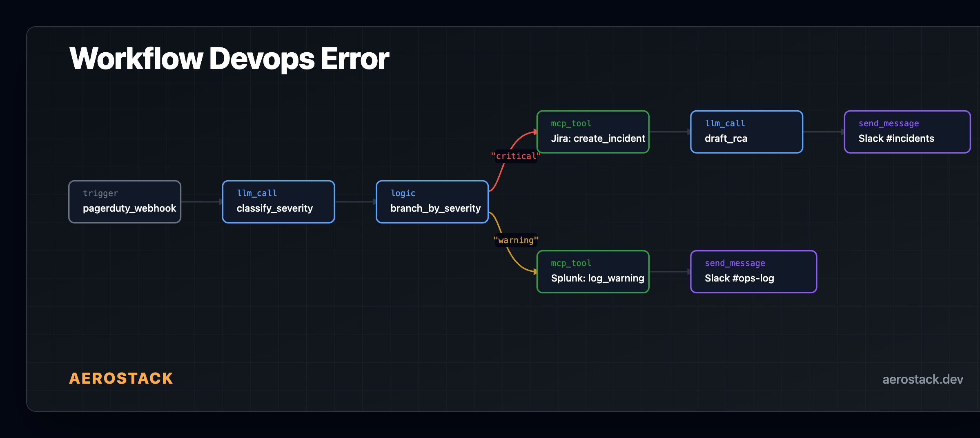Screen dimensions: 980x438
Task: Click the draft_rca llm_call node
Action: pyautogui.click(x=746, y=132)
